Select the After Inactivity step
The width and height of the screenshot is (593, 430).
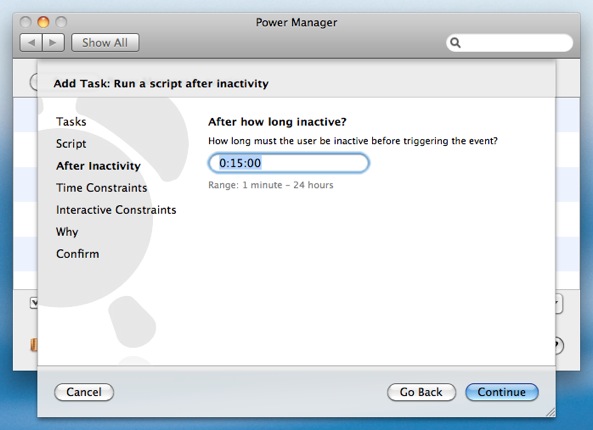click(x=98, y=166)
